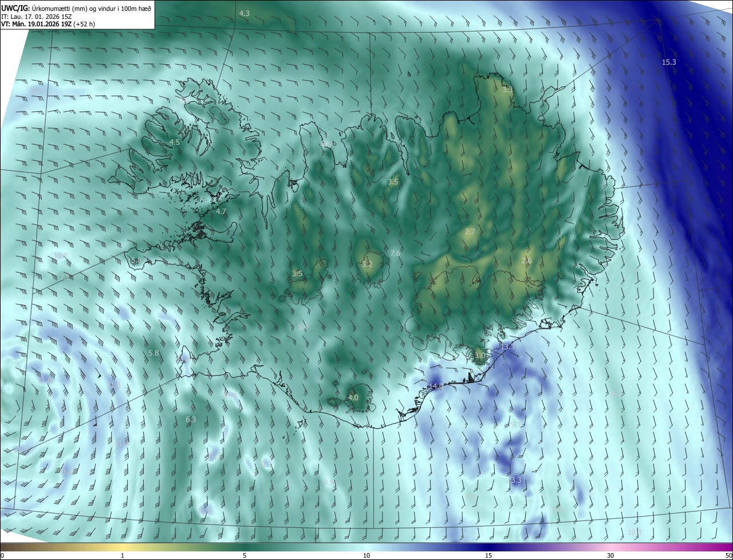Click the magenta end of the color scale
This screenshot has width=733, height=560.
(724, 547)
